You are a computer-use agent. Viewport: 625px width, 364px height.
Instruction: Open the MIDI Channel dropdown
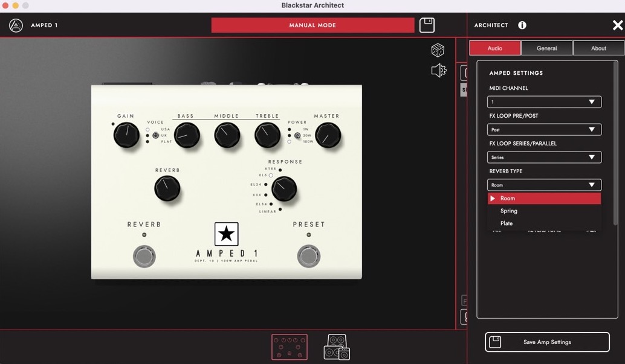coord(544,102)
